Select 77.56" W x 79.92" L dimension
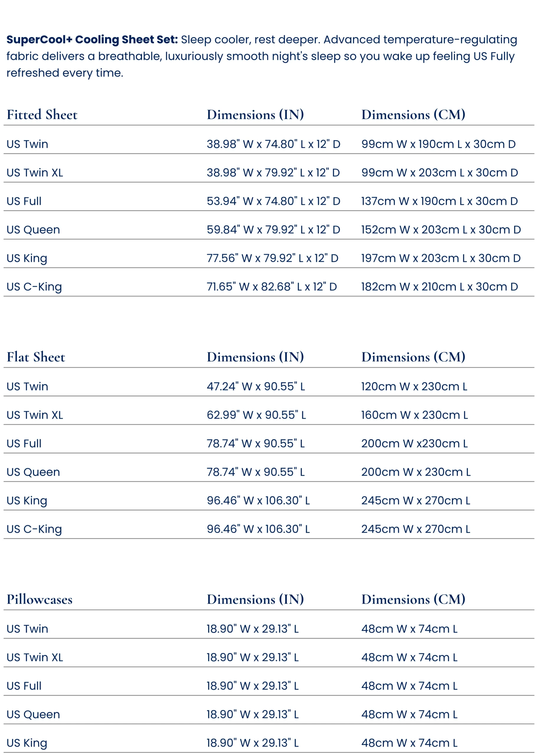Viewport: 538px width, 756px height. 272,258
